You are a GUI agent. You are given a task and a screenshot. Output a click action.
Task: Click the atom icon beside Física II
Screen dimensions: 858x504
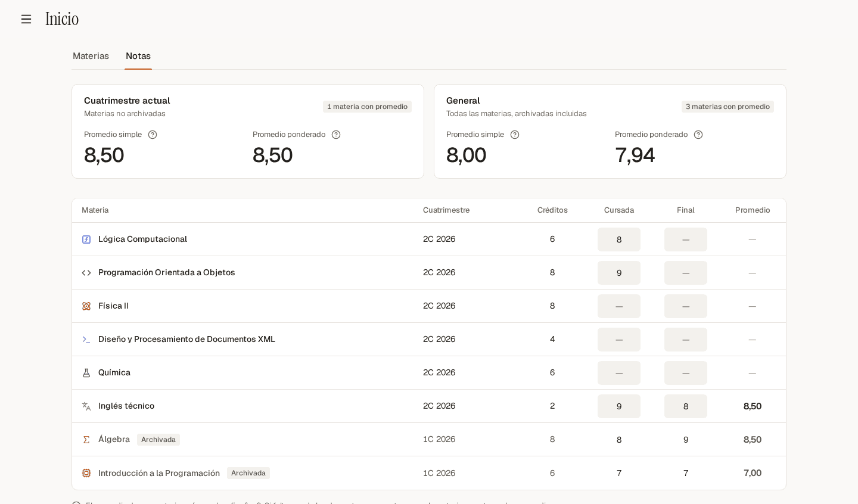86,306
